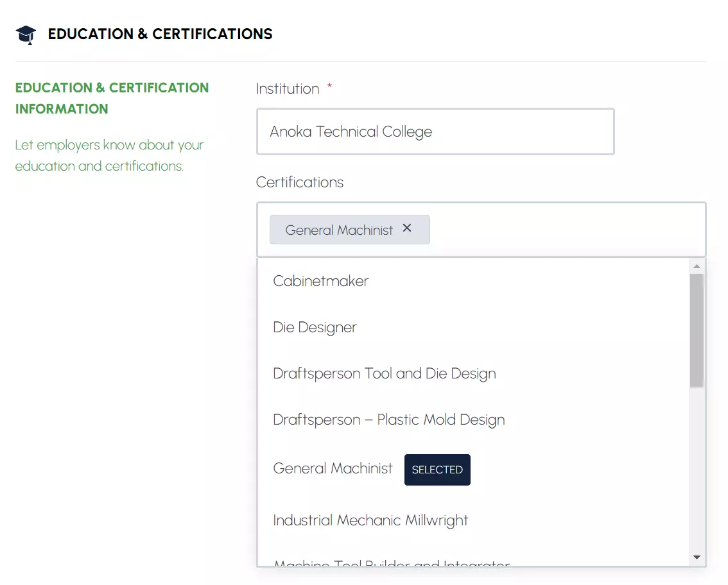Select Industrial Mechanic Millwright option
The image size is (728, 585).
473,520
